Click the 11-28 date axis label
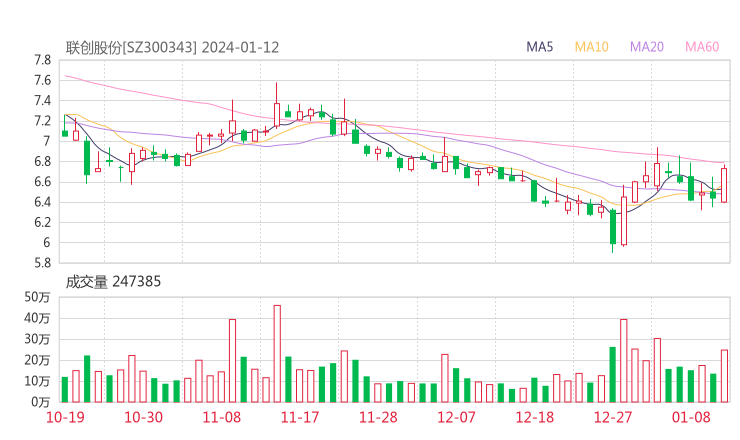 coord(378,417)
